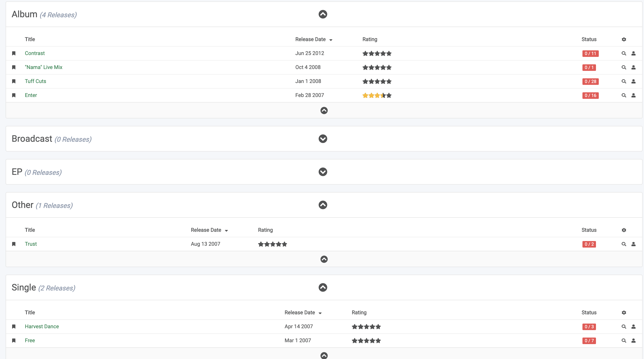The height and width of the screenshot is (359, 644).
Task: Toggle the bookmark for Harvest Dance
Action: coord(14,327)
